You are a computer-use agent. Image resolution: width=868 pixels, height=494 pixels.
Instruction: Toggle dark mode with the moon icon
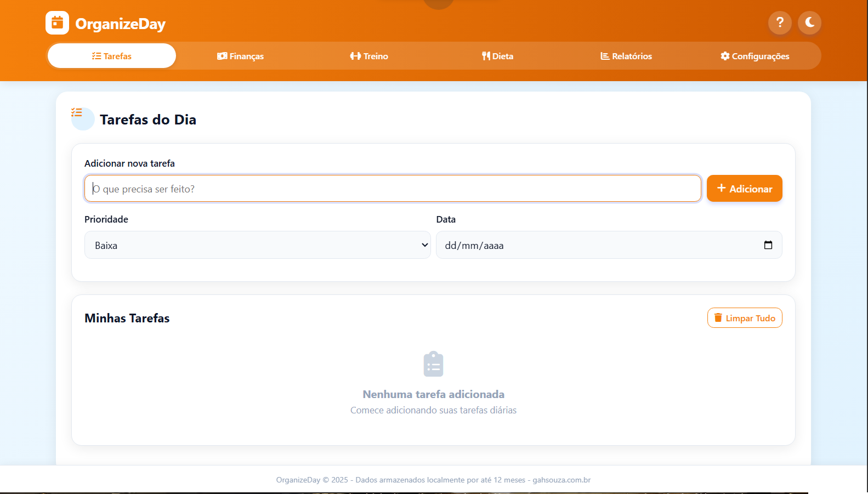pos(809,23)
